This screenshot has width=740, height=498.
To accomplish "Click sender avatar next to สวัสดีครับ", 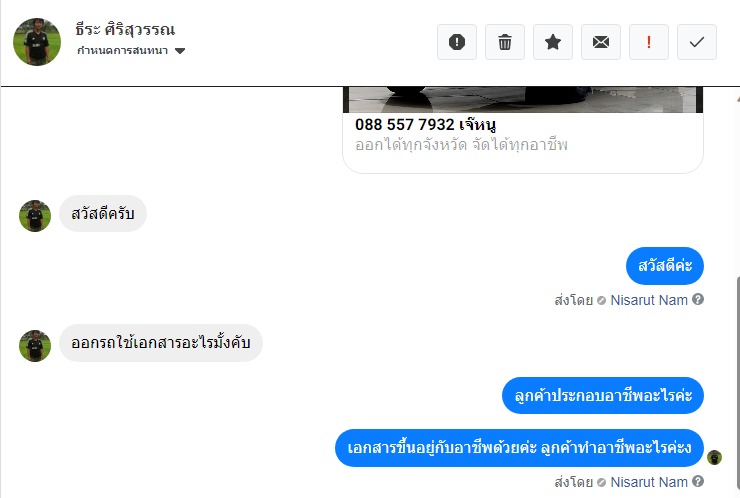I will (35, 216).
